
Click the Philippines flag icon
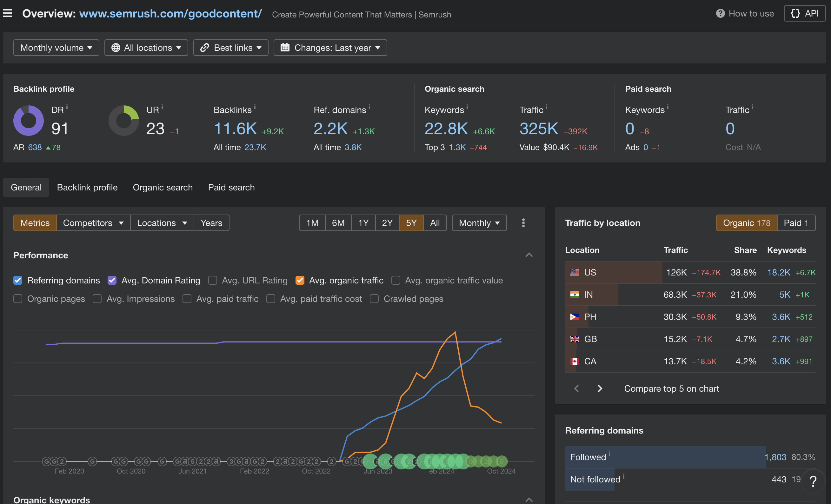pos(575,317)
